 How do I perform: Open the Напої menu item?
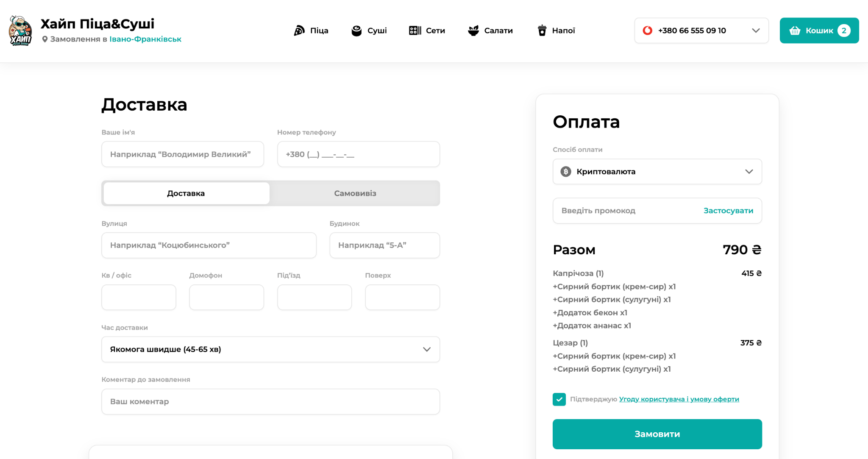[x=563, y=31]
